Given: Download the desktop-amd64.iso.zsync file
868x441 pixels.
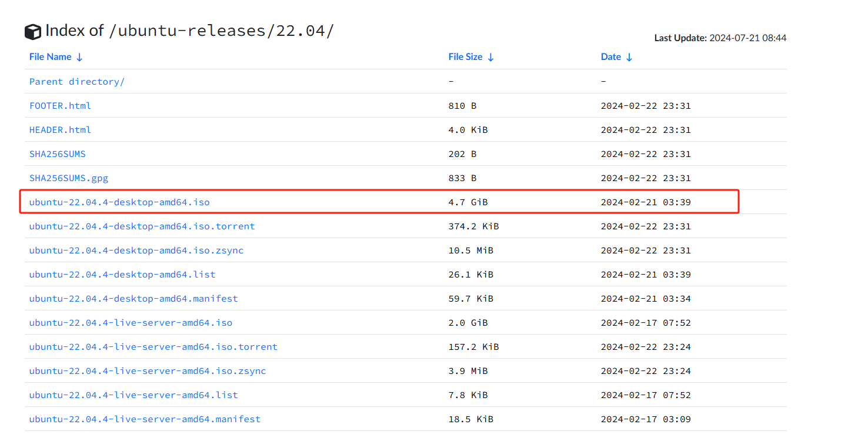Looking at the screenshot, I should (136, 250).
